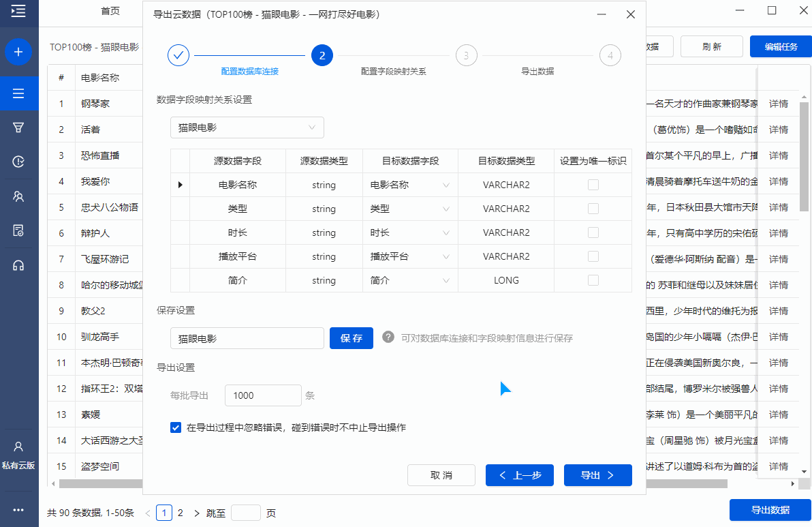Switch to the 首页 tab

tap(110, 11)
